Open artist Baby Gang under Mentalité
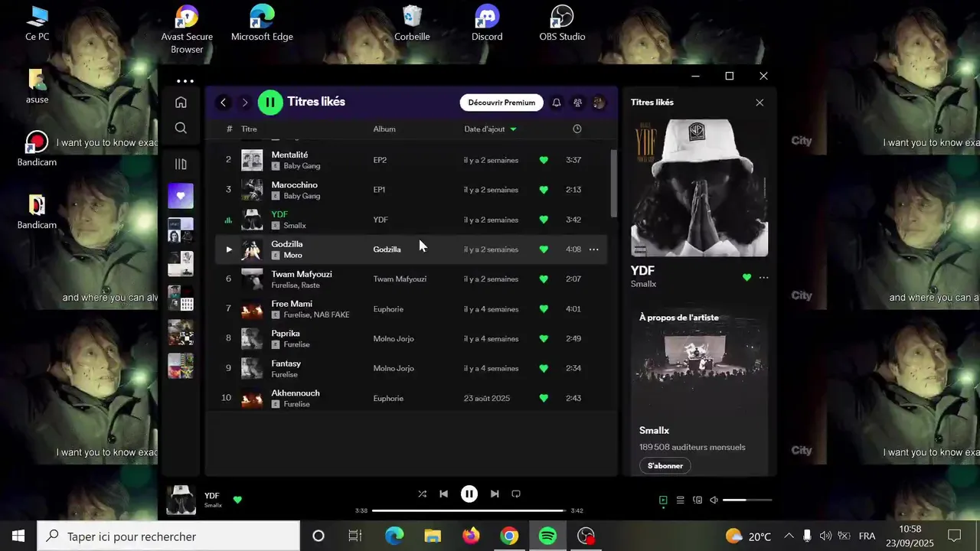The width and height of the screenshot is (980, 551). click(302, 166)
